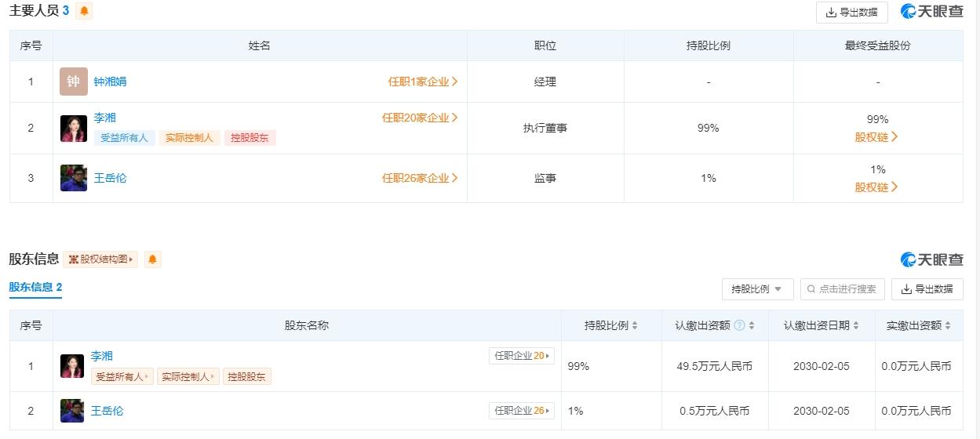Click the help question icon beside 认缴出资额
This screenshot has height=439, width=980.
(x=739, y=325)
